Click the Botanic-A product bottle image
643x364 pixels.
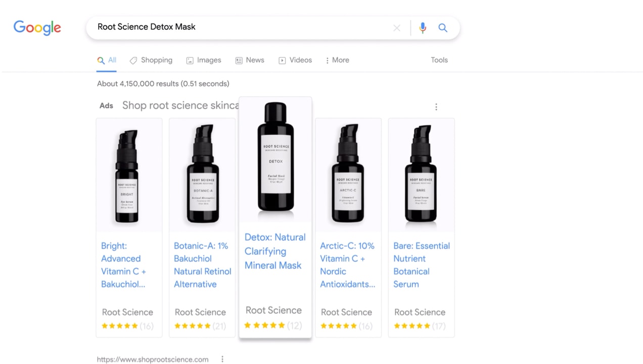202,174
